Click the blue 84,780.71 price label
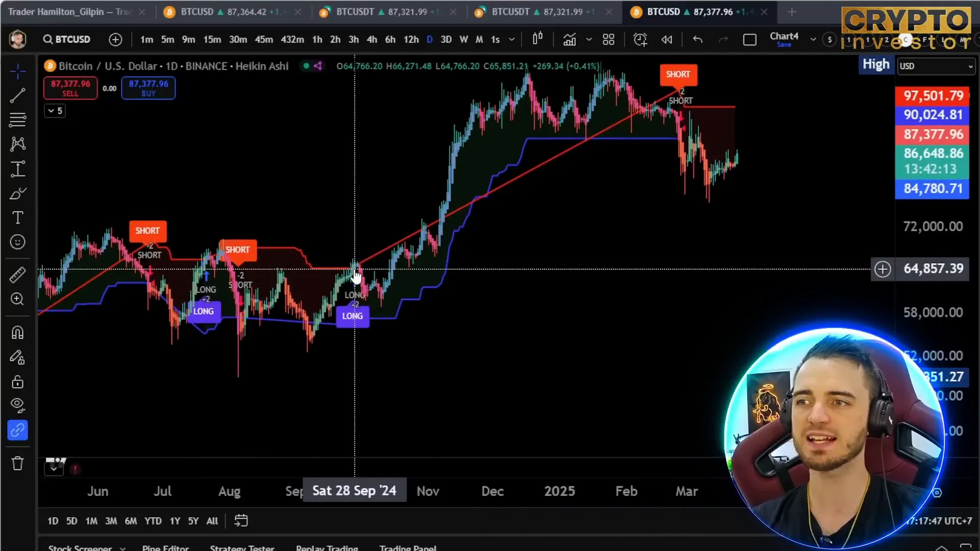This screenshot has width=980, height=551. pyautogui.click(x=933, y=189)
